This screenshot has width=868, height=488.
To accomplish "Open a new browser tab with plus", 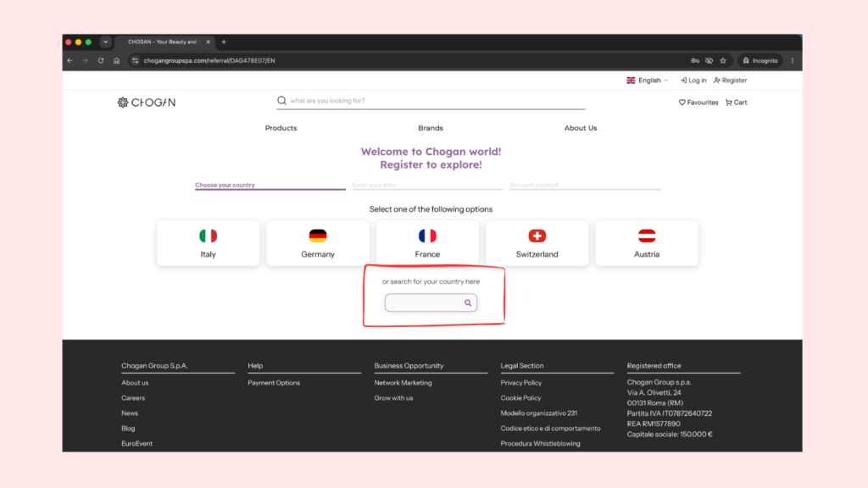I will 224,42.
